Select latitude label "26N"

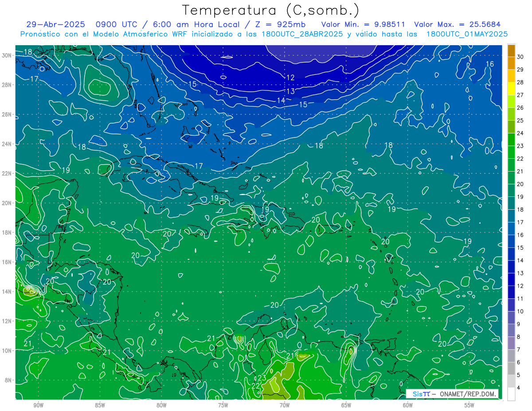coord(8,114)
